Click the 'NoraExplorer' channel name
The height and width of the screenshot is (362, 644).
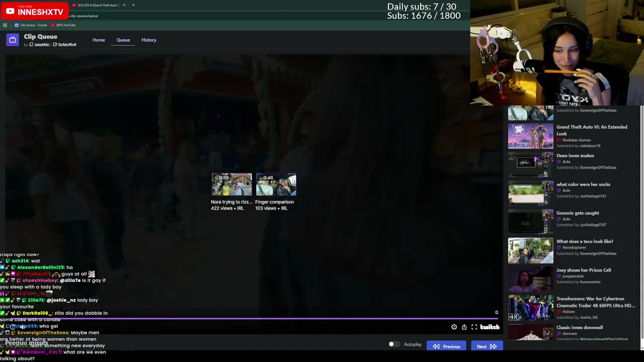(x=575, y=248)
